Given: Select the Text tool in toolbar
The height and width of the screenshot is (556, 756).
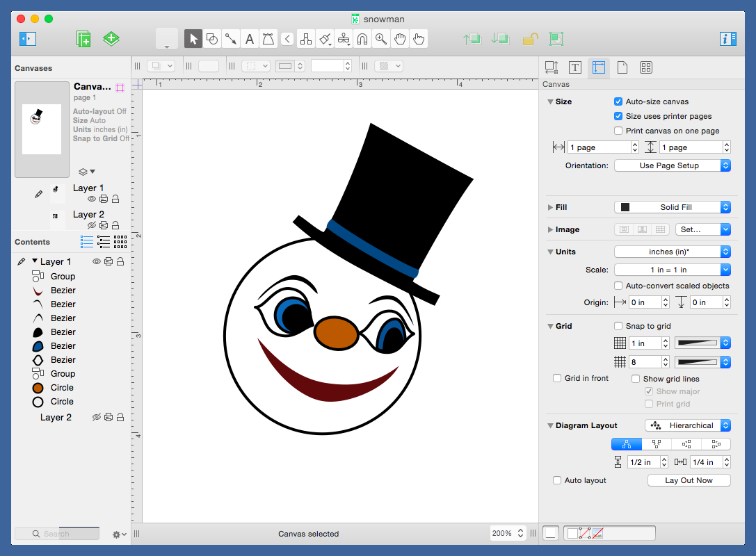Looking at the screenshot, I should (250, 39).
